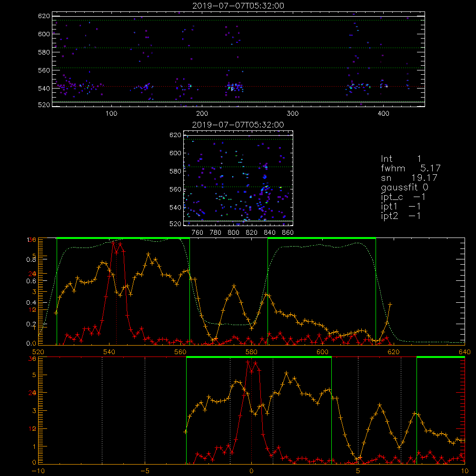Click x-axis label 800 on middle plot

click(x=233, y=233)
